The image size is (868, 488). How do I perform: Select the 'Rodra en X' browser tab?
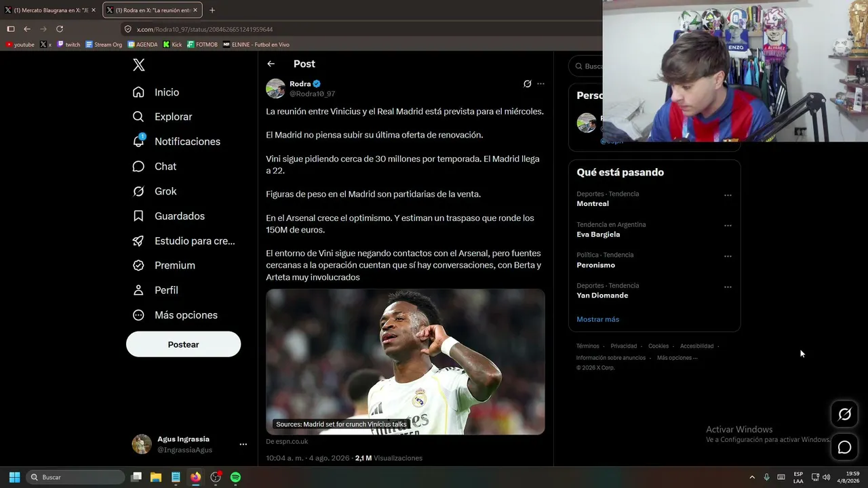click(153, 10)
